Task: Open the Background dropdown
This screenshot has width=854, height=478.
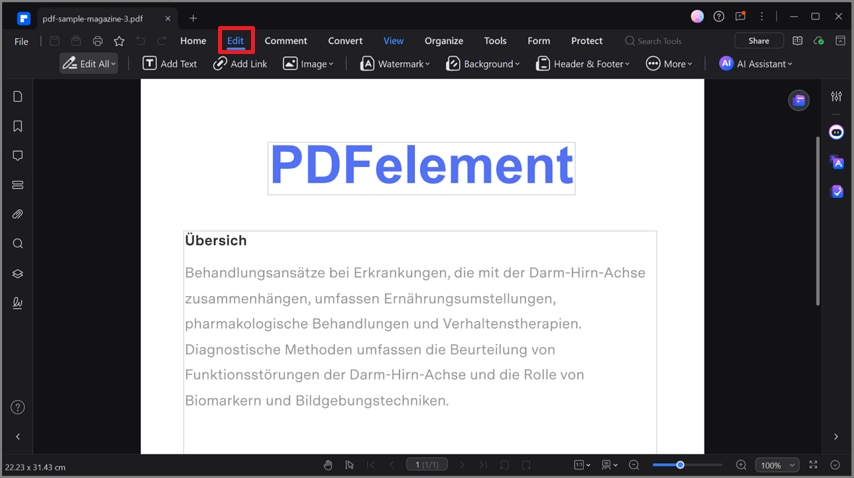Action: click(x=483, y=64)
